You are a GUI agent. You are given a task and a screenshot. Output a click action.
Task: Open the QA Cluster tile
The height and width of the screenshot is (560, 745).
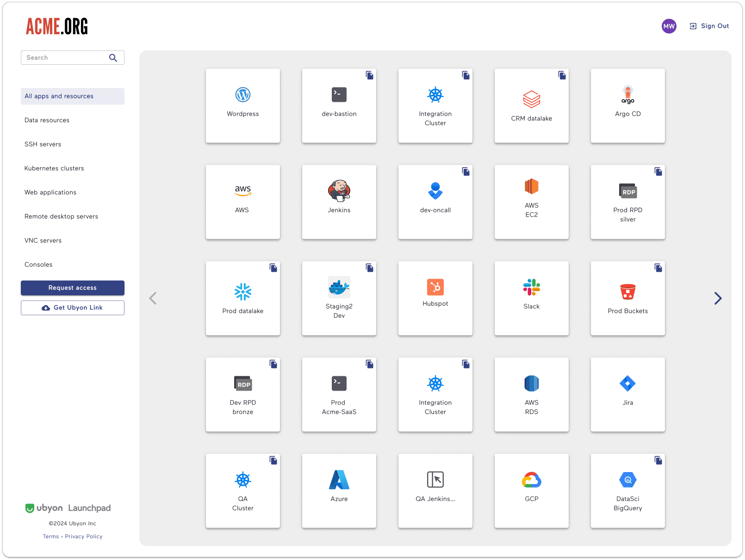click(243, 491)
